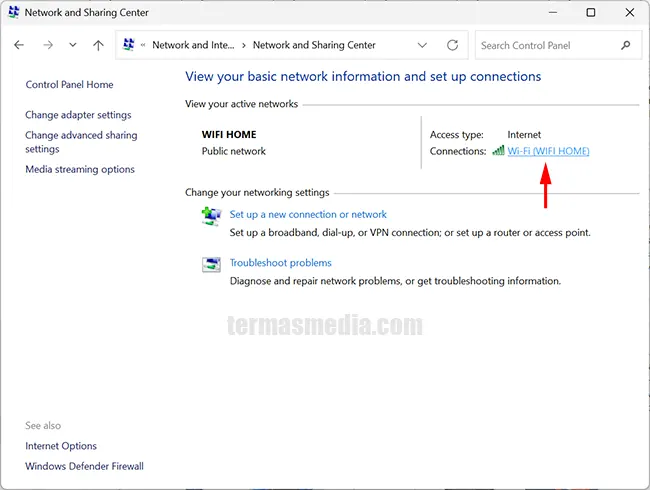The image size is (650, 490).
Task: Click the breadcrumb separator arrow after Network and Inte...
Action: click(244, 45)
